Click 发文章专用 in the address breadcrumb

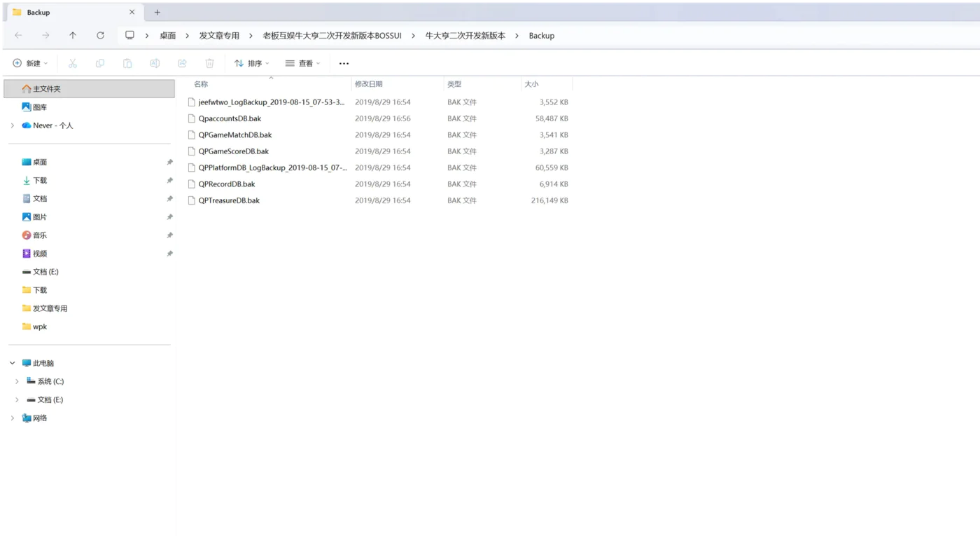pos(219,36)
